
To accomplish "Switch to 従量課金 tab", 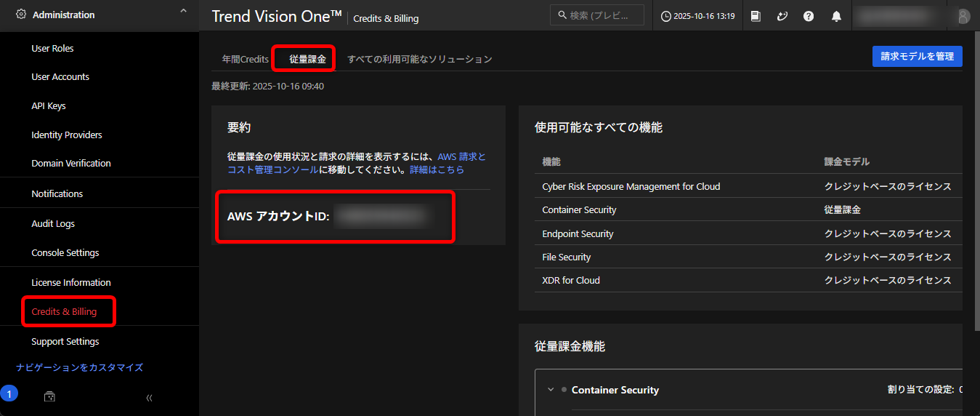I will pyautogui.click(x=307, y=59).
